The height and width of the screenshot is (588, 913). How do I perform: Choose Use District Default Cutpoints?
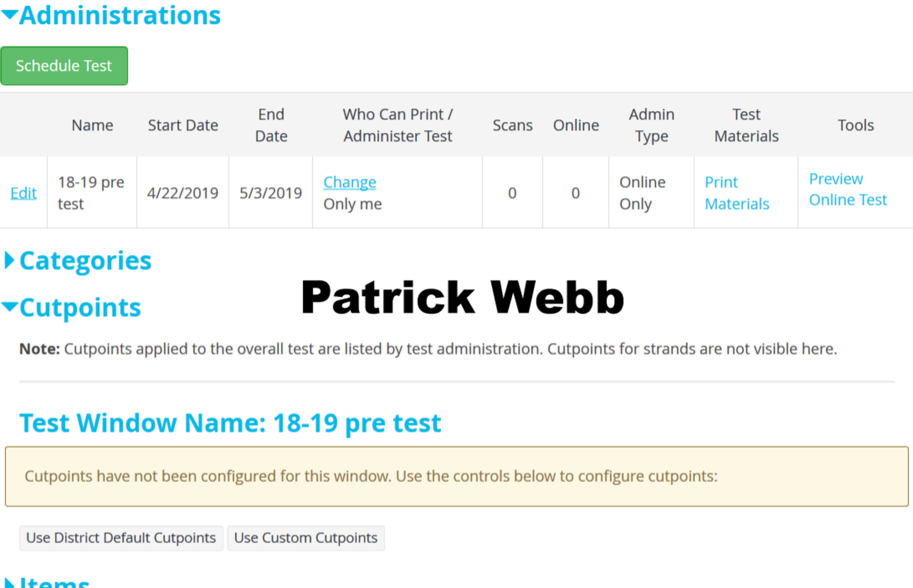121,538
